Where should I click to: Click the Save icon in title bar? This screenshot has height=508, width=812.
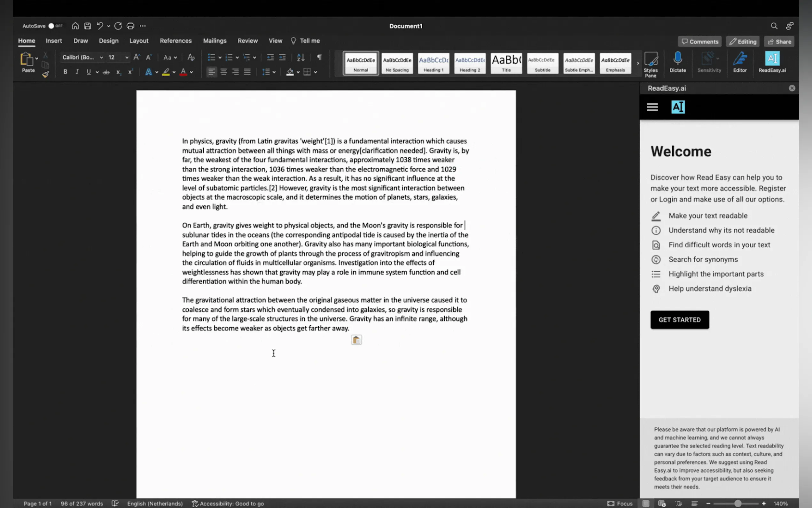pyautogui.click(x=88, y=26)
